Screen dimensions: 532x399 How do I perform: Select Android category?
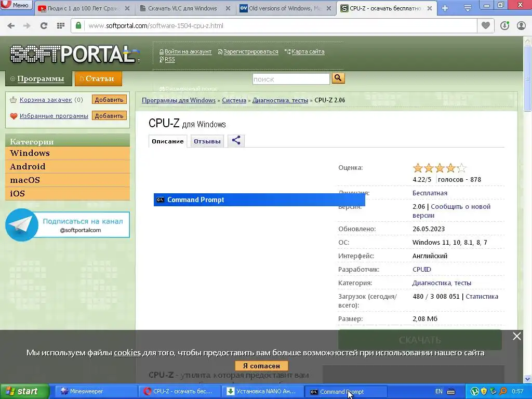(68, 167)
